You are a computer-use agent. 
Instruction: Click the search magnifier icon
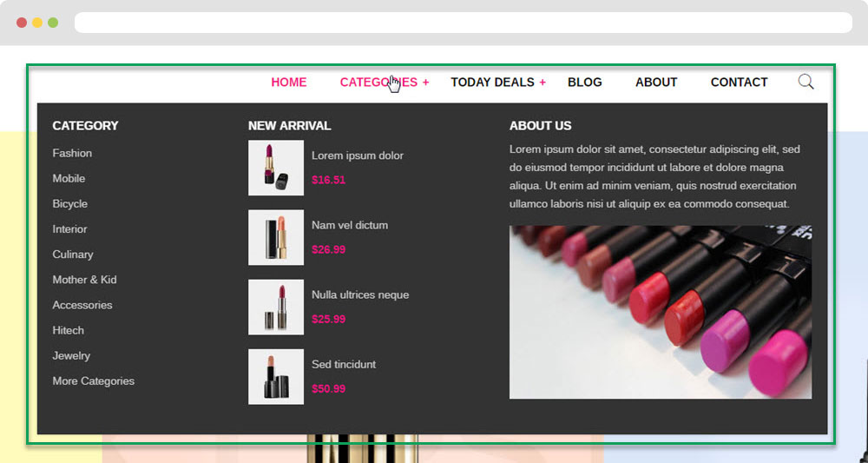(806, 82)
